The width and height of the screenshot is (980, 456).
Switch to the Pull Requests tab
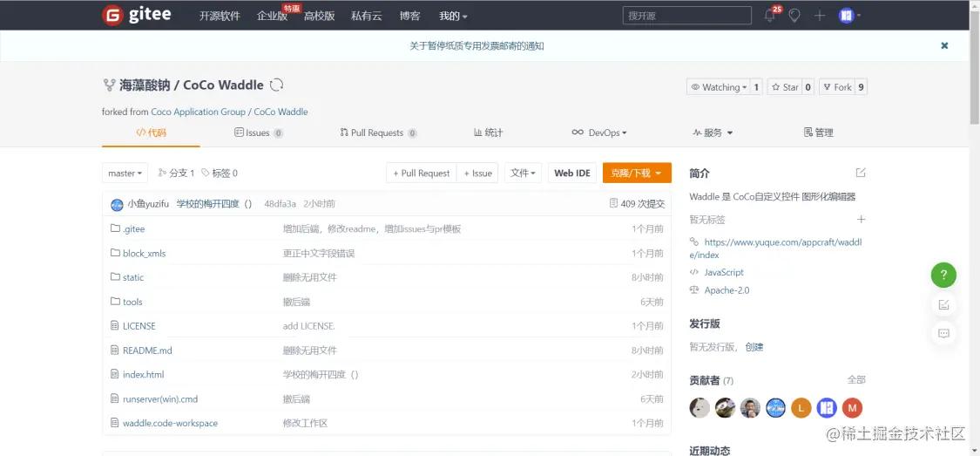tap(378, 133)
